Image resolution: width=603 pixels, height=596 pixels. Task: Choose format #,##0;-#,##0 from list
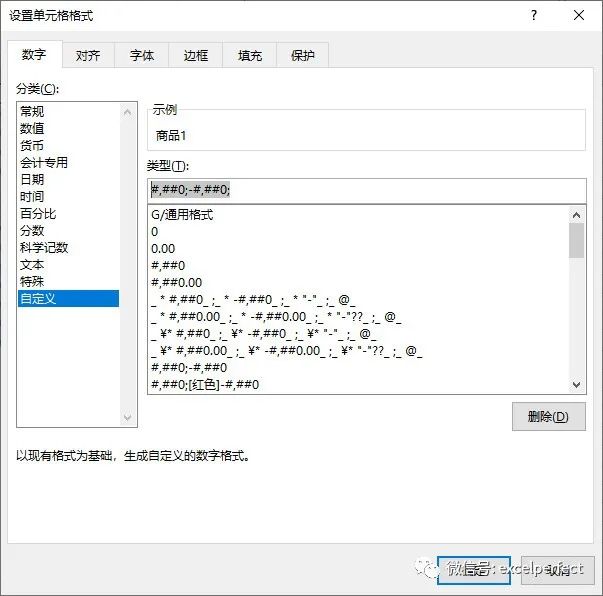358,368
